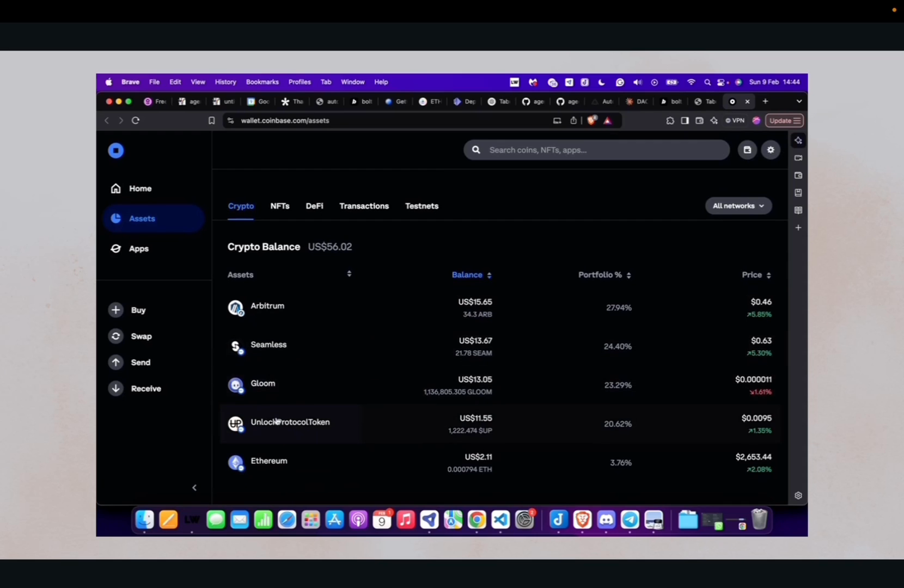Image resolution: width=904 pixels, height=588 pixels.
Task: Open the Ethereum asset row
Action: click(499, 463)
